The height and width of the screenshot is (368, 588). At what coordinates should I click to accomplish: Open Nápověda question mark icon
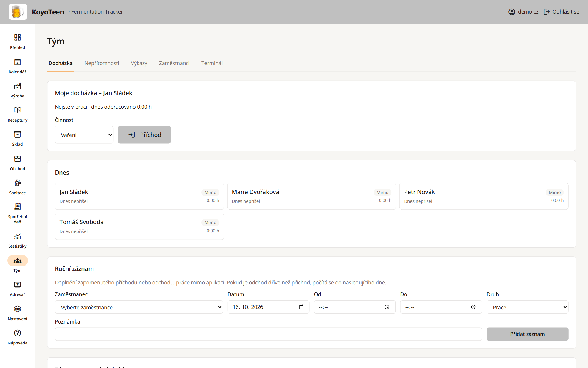[17, 333]
